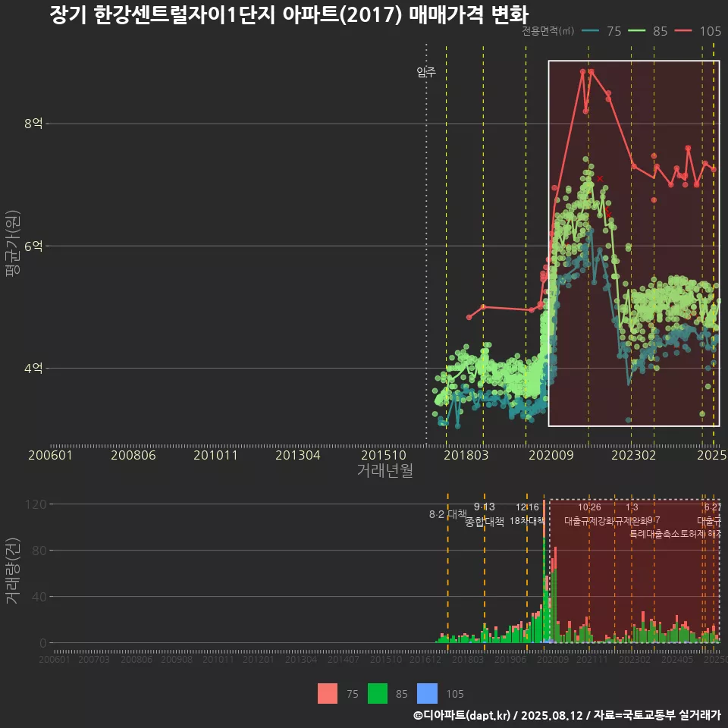Click 201011 on the price chart axis
Screen dimensions: 728x728
coord(215,455)
